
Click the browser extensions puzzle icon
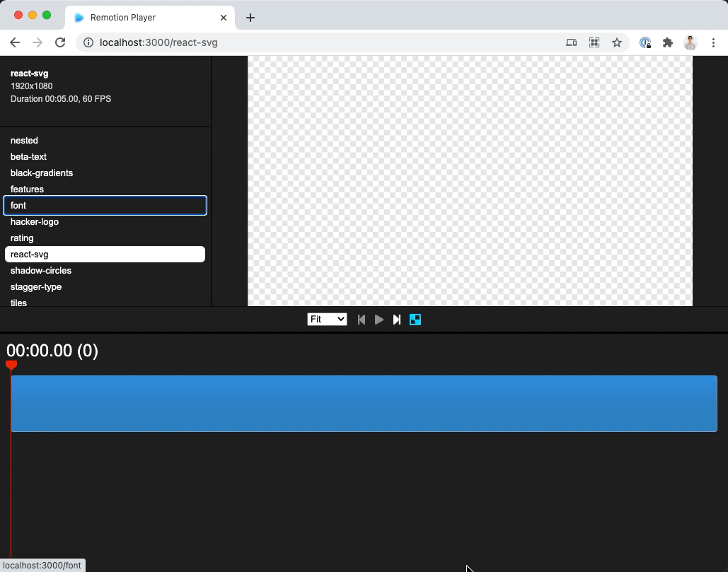pyautogui.click(x=667, y=42)
